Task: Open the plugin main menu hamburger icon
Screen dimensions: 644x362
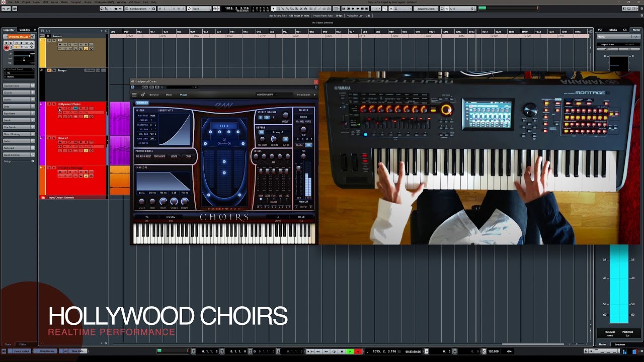Action: pyautogui.click(x=134, y=95)
